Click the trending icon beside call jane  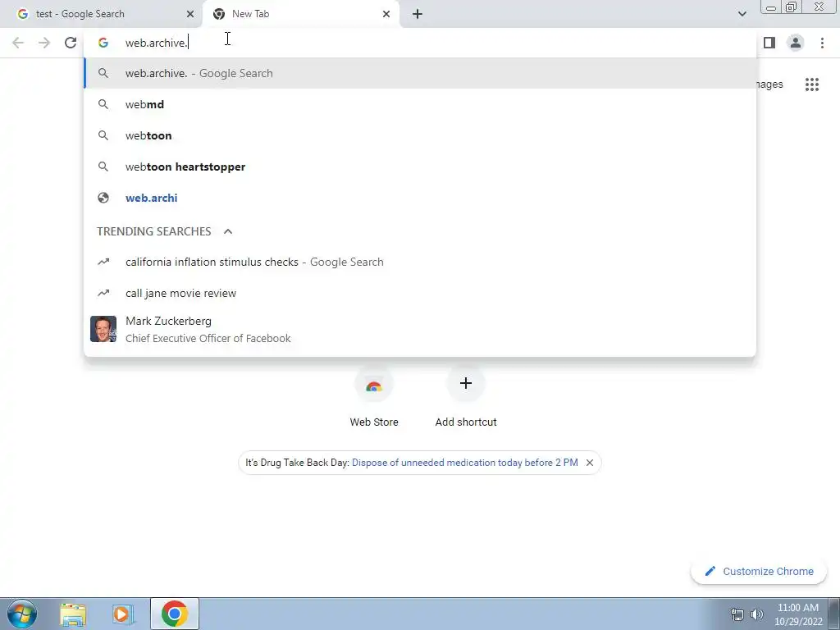point(103,293)
